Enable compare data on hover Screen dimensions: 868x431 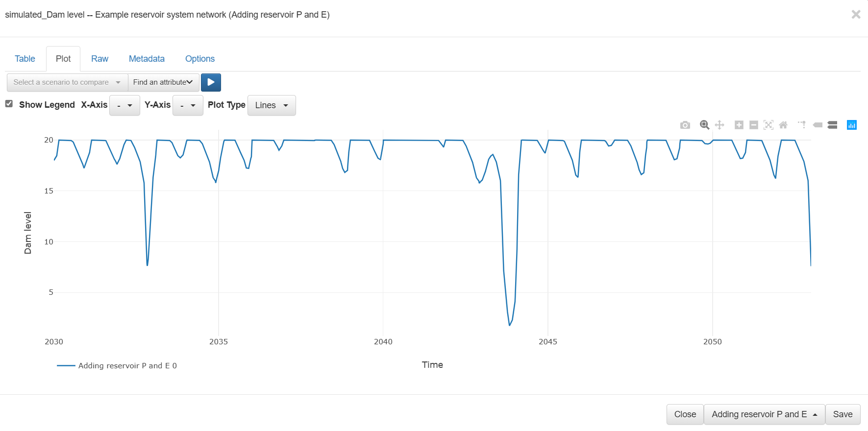[x=832, y=125]
